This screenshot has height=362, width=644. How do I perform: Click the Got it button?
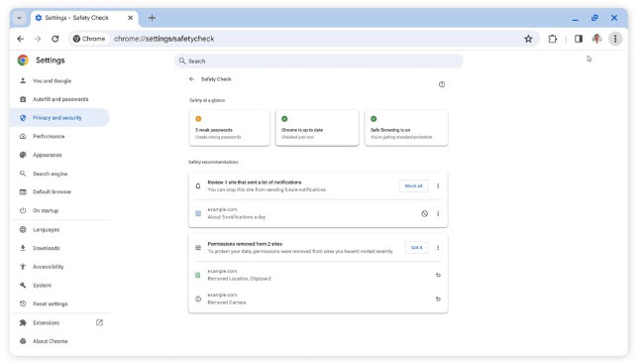coord(416,248)
